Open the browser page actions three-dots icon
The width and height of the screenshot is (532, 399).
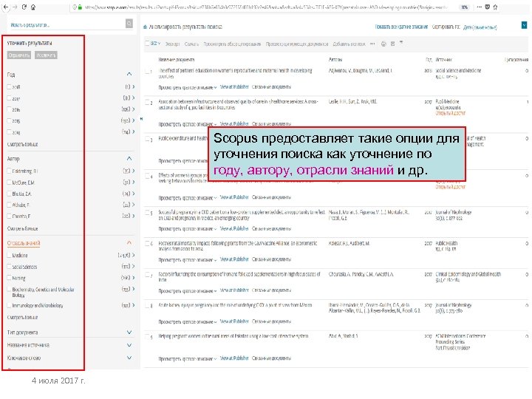479,7
